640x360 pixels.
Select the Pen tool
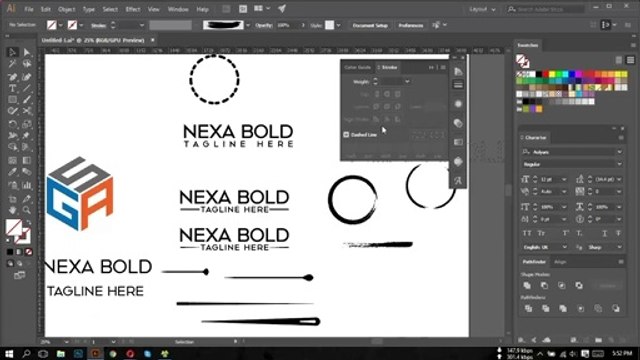[12, 77]
